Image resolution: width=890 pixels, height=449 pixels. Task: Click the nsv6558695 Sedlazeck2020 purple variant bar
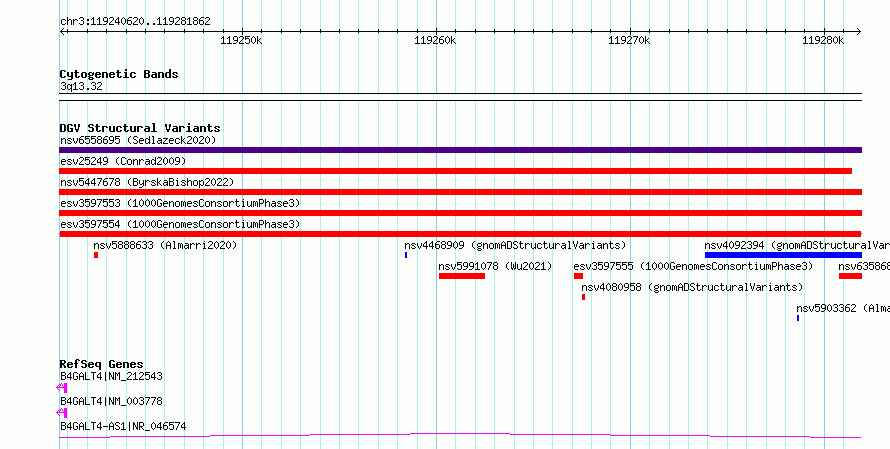click(460, 150)
